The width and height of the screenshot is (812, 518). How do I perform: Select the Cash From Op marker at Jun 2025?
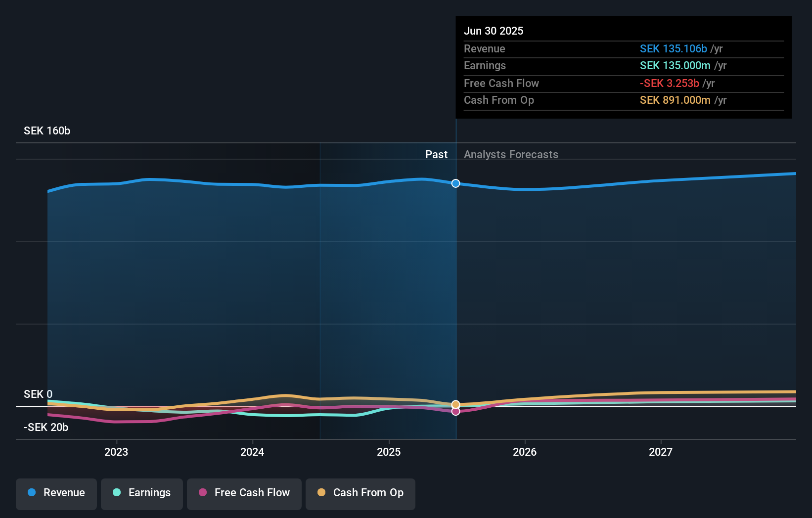click(456, 405)
